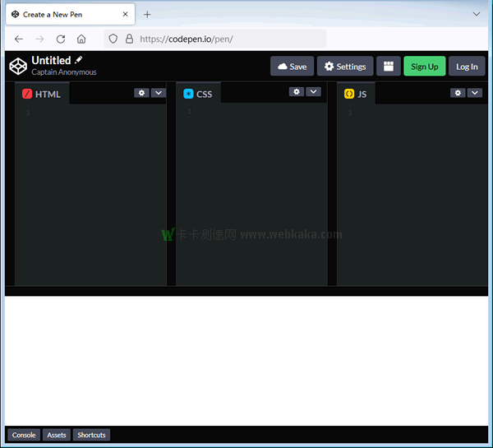Open CSS editor settings gear
Viewport: 493px width, 448px height.
coord(297,92)
